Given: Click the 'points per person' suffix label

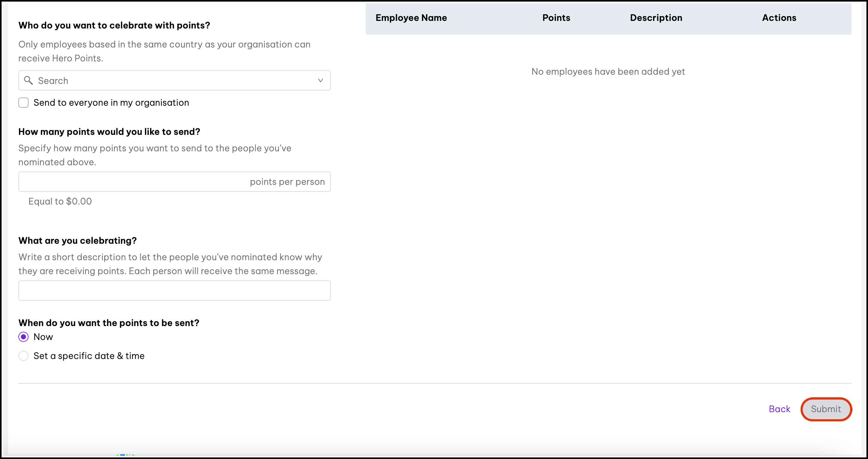Looking at the screenshot, I should 287,182.
